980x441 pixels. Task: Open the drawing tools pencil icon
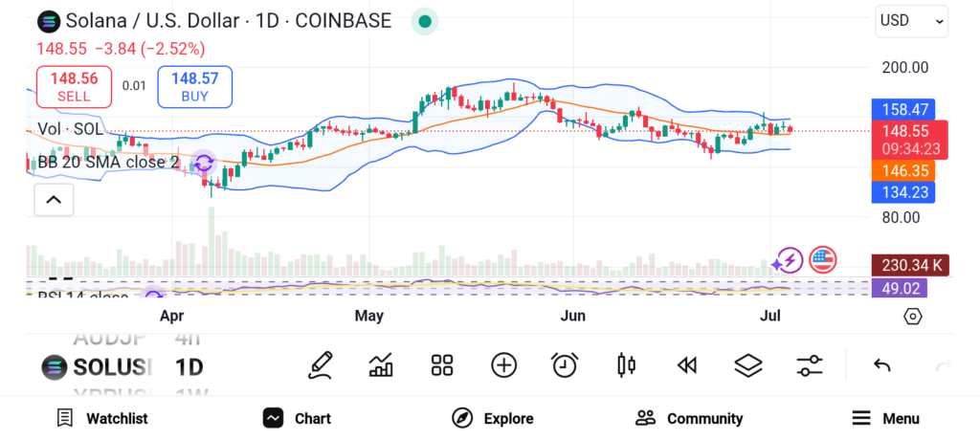click(321, 364)
